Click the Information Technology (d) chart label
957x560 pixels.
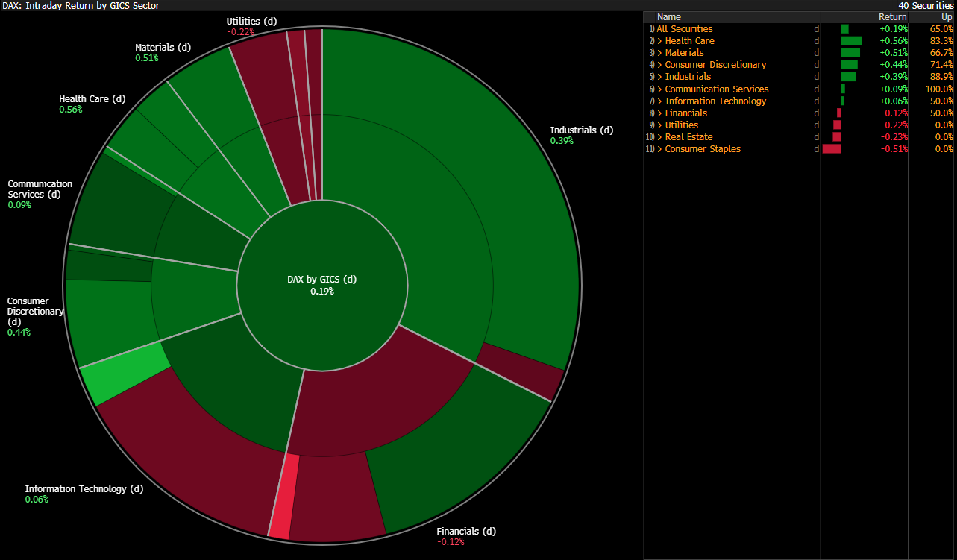click(x=84, y=489)
